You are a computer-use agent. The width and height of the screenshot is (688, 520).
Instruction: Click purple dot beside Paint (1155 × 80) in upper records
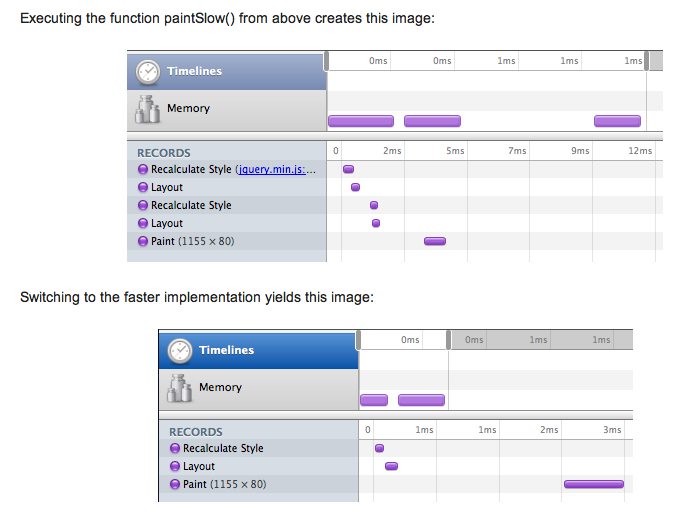[x=143, y=241]
